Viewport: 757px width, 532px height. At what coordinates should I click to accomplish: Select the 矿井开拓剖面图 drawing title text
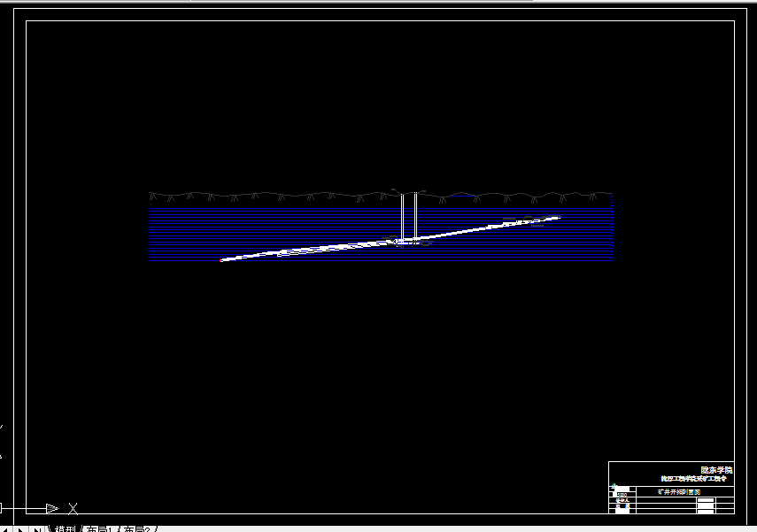click(x=679, y=492)
